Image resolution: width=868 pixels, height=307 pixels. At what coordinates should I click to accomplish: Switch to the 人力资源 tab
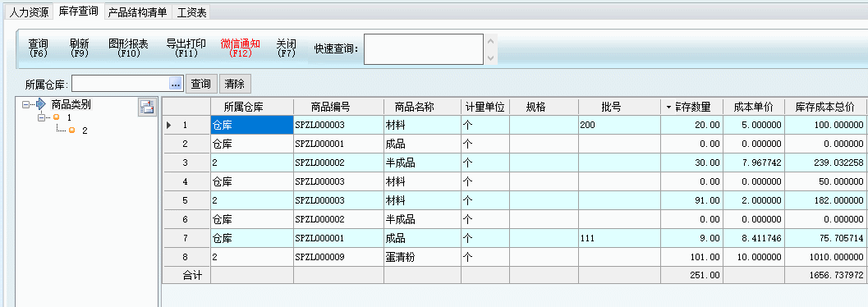coord(30,12)
